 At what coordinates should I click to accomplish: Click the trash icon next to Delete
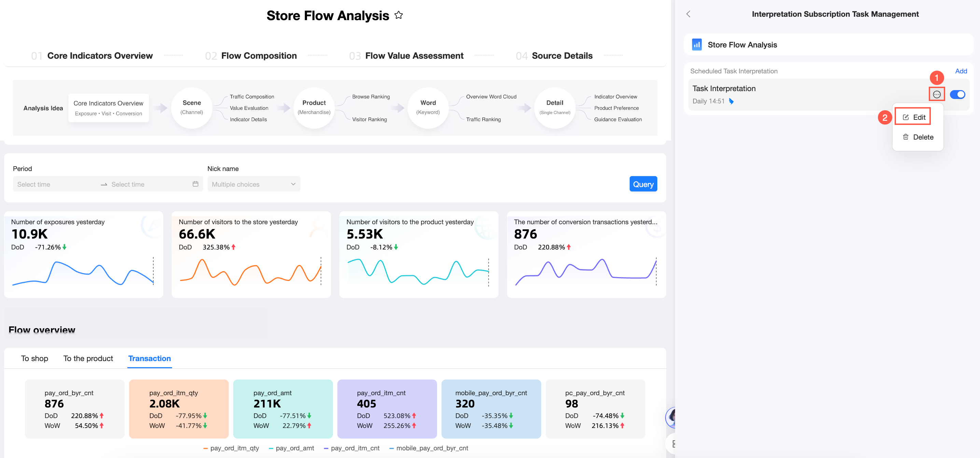pos(906,137)
